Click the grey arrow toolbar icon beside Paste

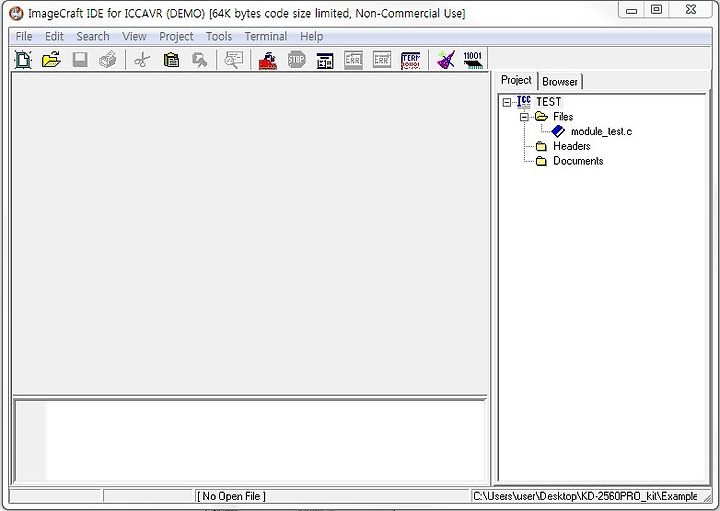(x=200, y=60)
